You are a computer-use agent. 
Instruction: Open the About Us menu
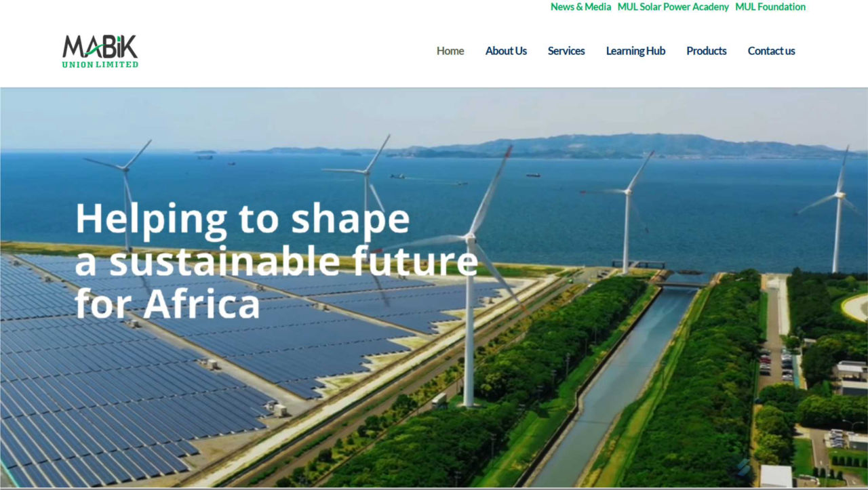point(506,51)
